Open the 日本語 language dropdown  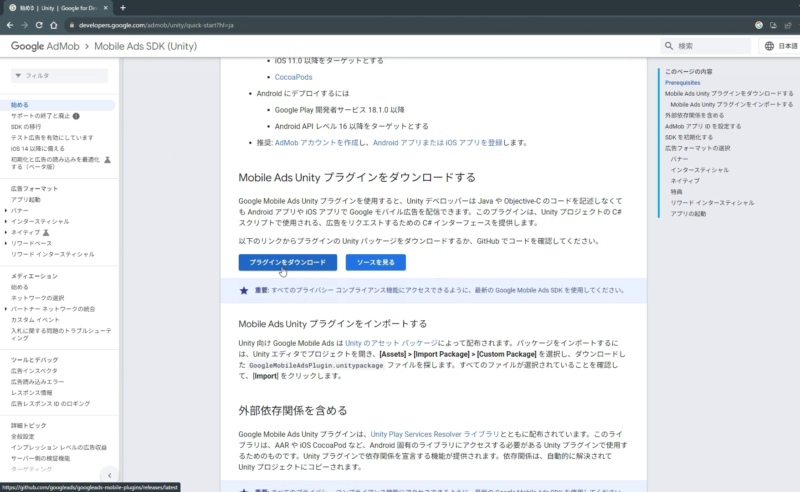[782, 46]
